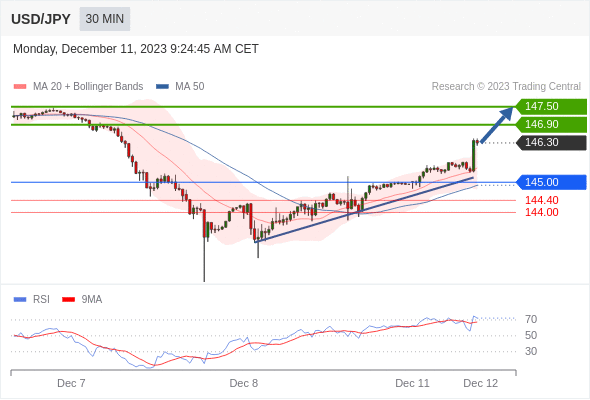Click the blue MA 50 legend swatch
This screenshot has height=400, width=590.
pos(163,87)
